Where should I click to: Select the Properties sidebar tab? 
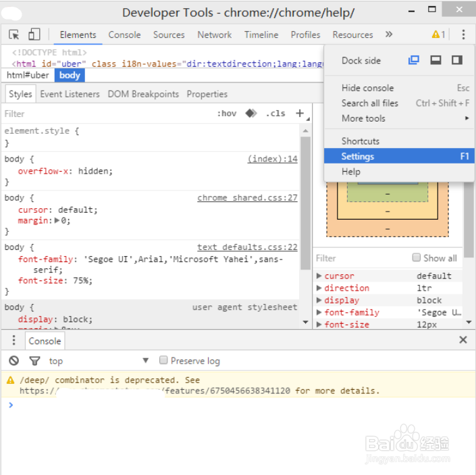coord(207,94)
